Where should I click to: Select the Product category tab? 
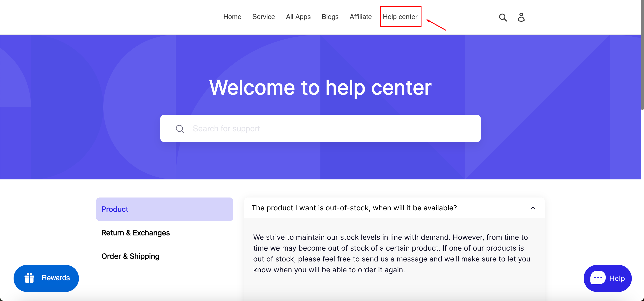point(164,209)
